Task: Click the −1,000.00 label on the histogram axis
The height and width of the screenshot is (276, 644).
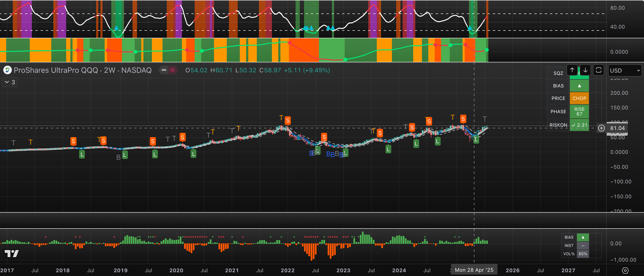Action: pos(623,260)
